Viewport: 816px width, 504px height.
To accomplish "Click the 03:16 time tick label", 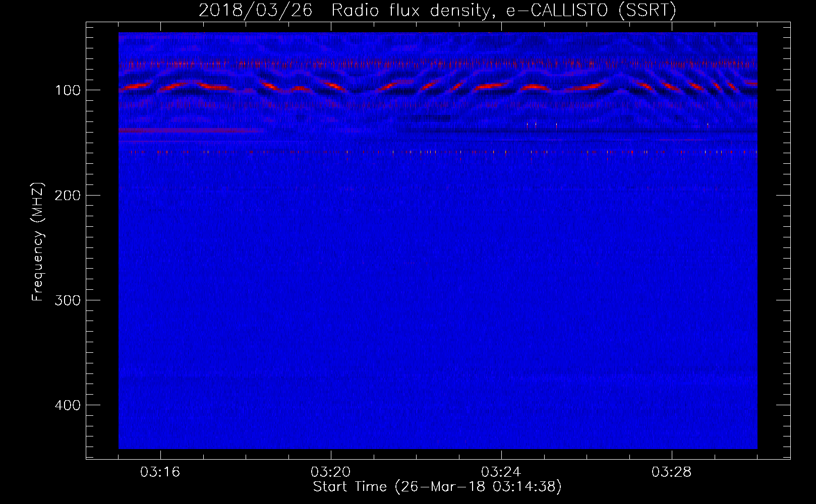I will pyautogui.click(x=160, y=472).
